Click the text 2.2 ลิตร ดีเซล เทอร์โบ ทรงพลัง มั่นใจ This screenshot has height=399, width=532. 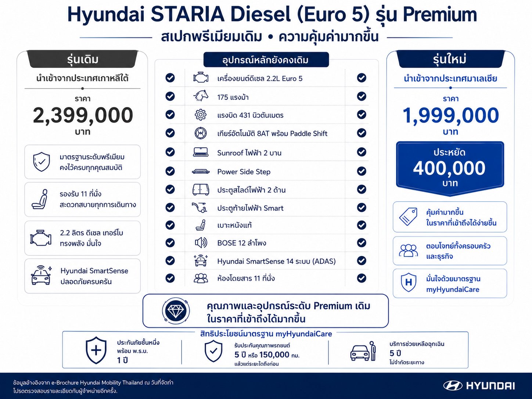91,238
